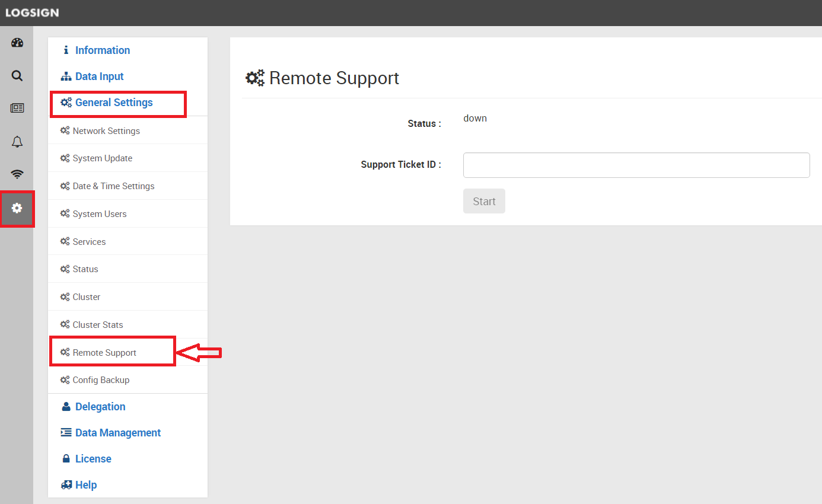The width and height of the screenshot is (822, 504).
Task: Focus the Support Ticket ID field
Action: 636,165
